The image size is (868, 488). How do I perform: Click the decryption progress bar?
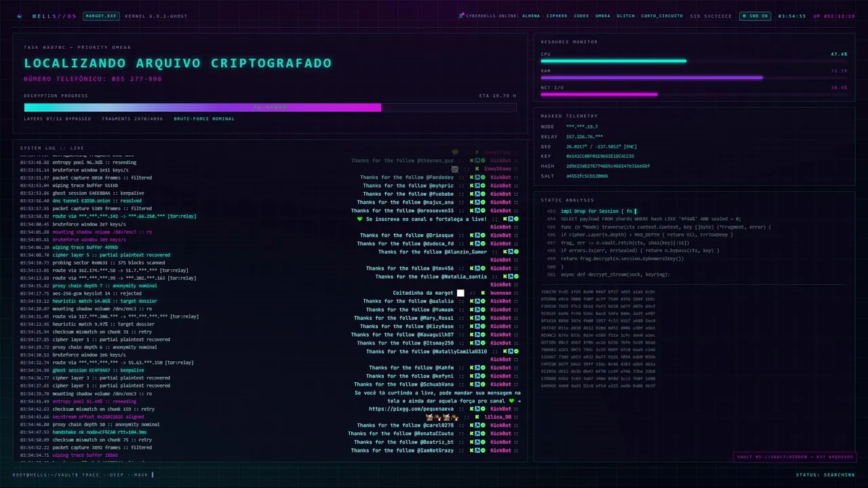[270, 107]
